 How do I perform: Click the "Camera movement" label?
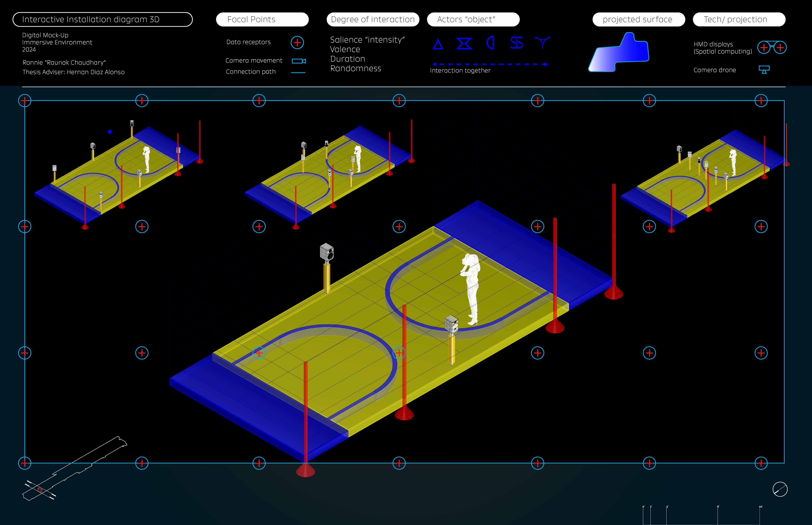click(254, 60)
